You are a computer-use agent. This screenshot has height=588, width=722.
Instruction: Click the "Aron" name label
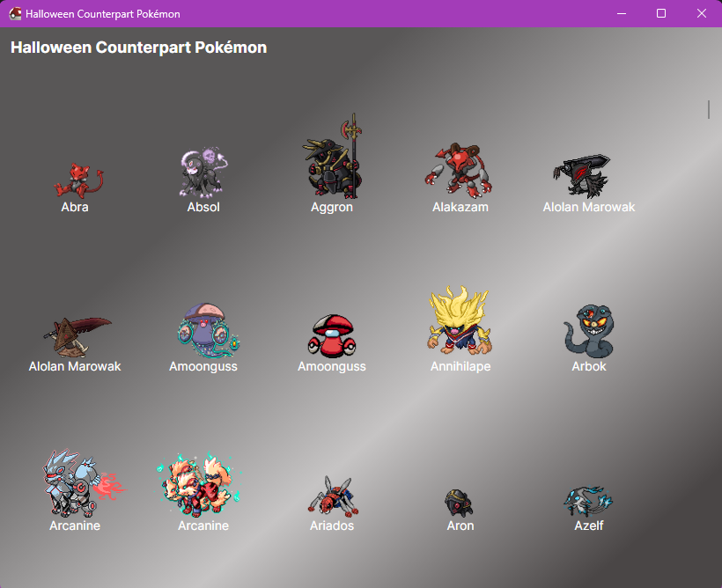(x=460, y=526)
